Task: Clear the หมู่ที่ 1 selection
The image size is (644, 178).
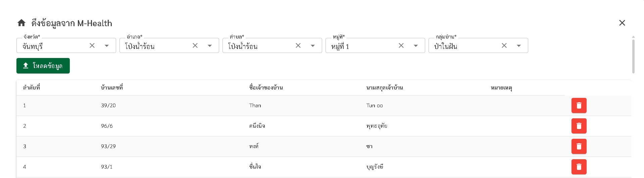Action: coord(401,46)
